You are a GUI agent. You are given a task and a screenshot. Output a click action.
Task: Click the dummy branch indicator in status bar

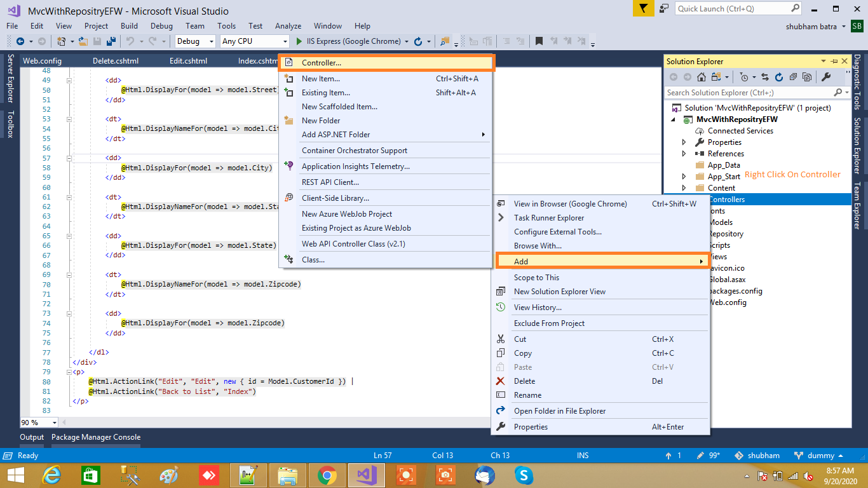[819, 456]
